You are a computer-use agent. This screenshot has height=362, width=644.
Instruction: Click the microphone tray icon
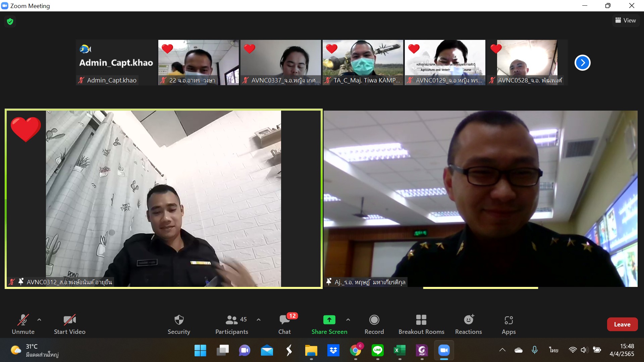(x=535, y=350)
